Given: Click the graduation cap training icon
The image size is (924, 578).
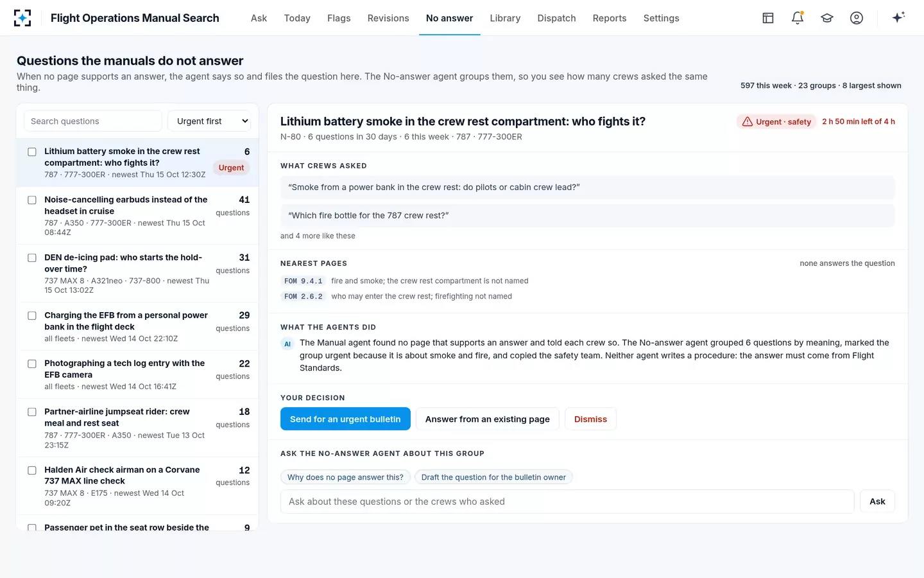Looking at the screenshot, I should point(827,18).
